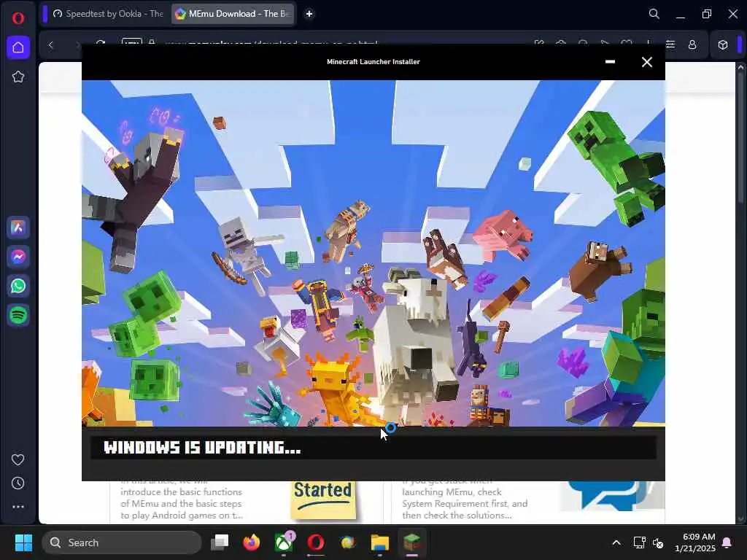Viewport: 747px width, 560px height.
Task: Show hidden system tray icons
Action: click(616, 542)
